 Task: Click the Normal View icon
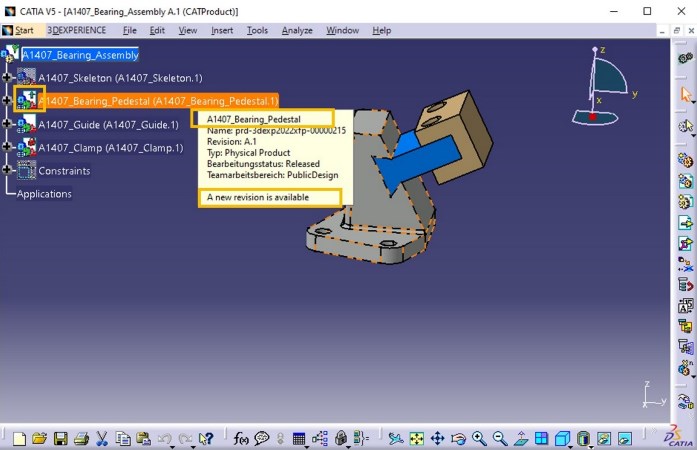[521, 439]
